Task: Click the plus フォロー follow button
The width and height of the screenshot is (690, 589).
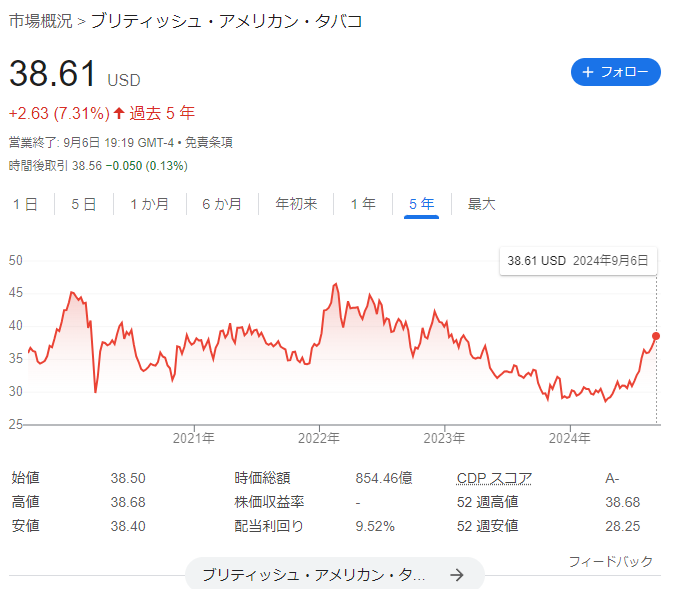Action: 615,72
